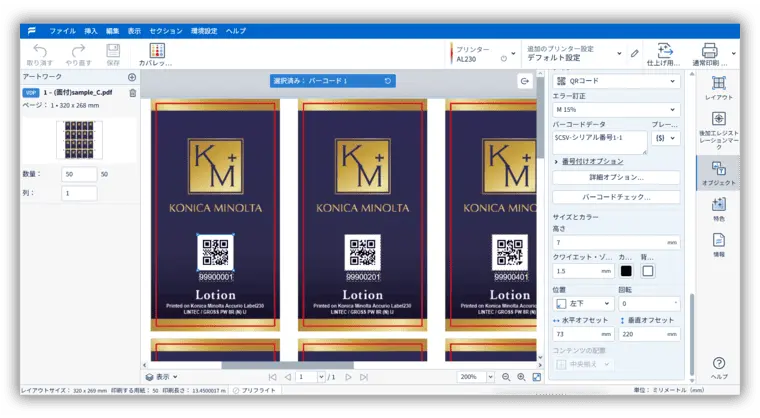This screenshot has width=760, height=418.
Task: Click the zoom in magnifier icon
Action: pos(521,377)
